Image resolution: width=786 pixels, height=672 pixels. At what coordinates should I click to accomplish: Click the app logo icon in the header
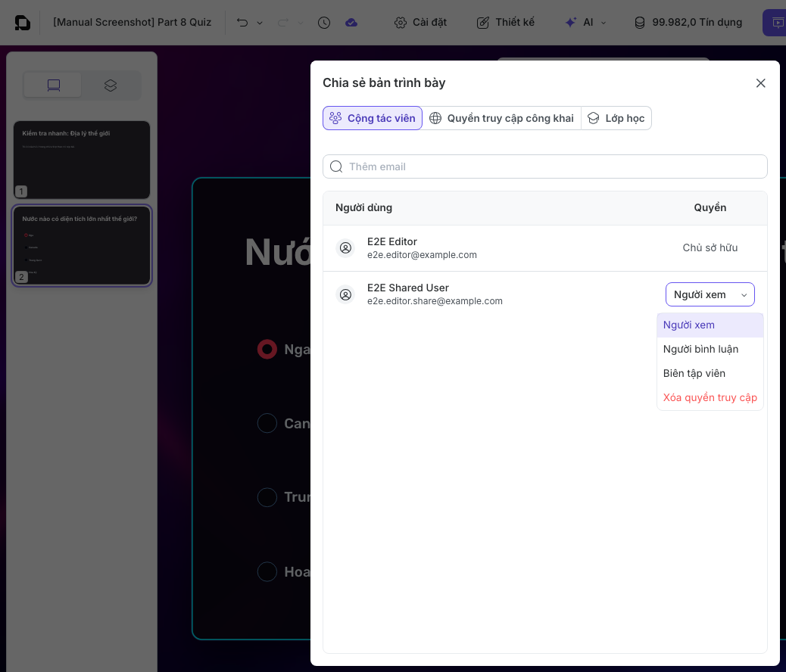tap(22, 23)
